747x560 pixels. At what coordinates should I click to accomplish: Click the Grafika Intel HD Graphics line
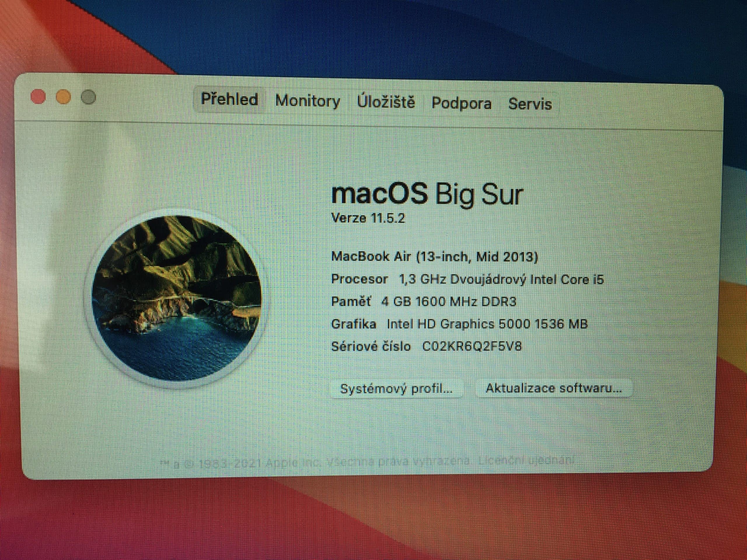pyautogui.click(x=459, y=324)
